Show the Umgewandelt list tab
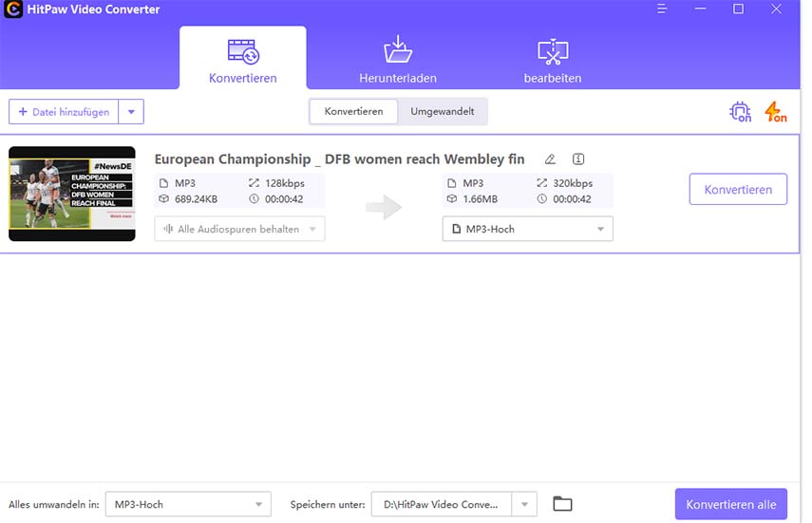Screen dimensions: 812x523 (x=443, y=111)
